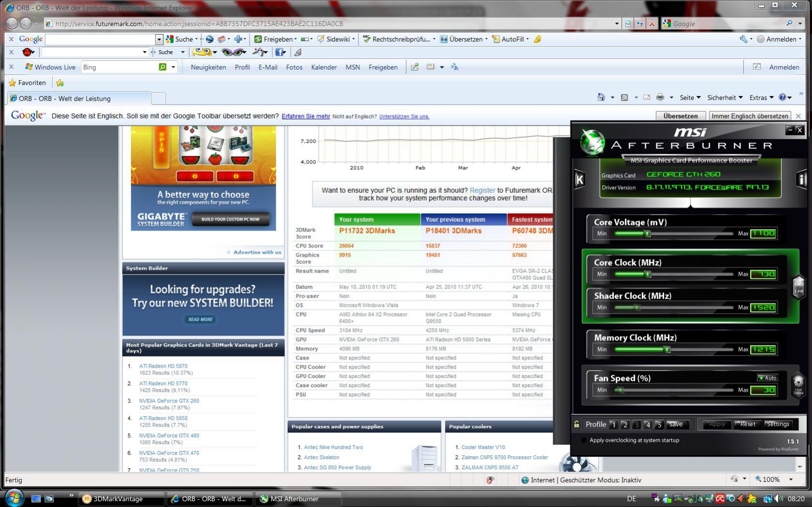Click the Bing green search button
Viewport: 812px width, 507px height.
(162, 67)
